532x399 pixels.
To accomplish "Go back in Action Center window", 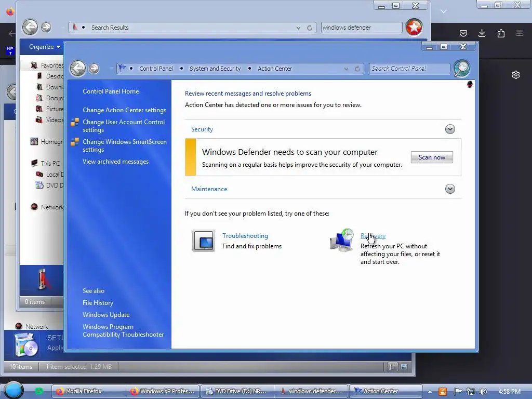I will click(x=78, y=69).
